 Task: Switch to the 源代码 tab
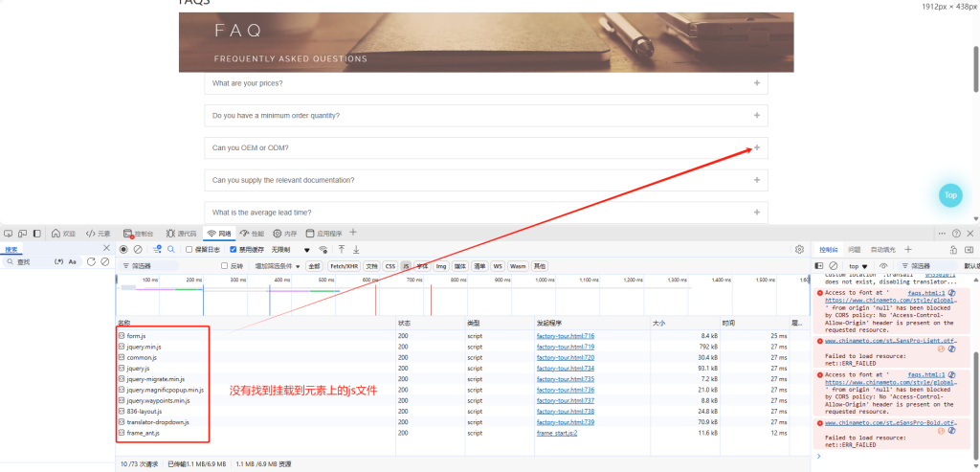[182, 234]
